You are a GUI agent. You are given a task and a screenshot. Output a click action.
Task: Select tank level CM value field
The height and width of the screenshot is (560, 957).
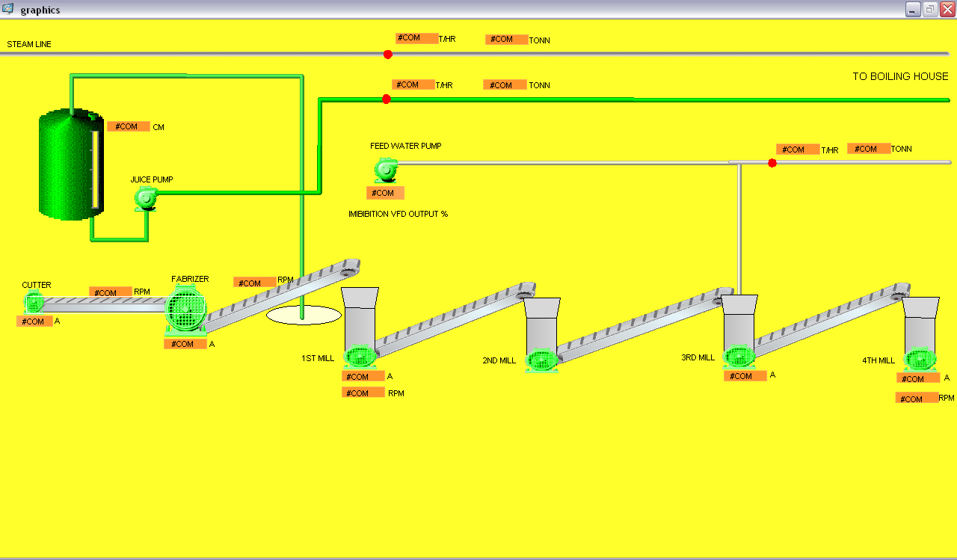tap(129, 126)
